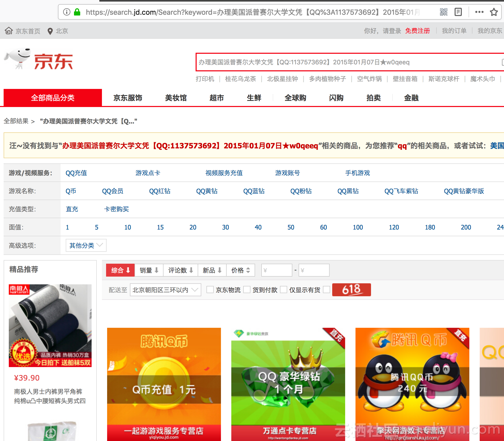Select the 手机游戏 filter
This screenshot has height=441, width=504.
click(358, 173)
